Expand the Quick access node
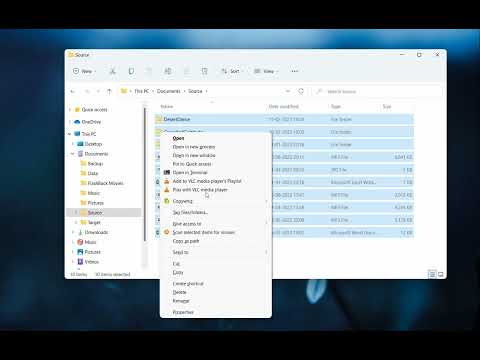The image size is (480, 360). tap(70, 110)
